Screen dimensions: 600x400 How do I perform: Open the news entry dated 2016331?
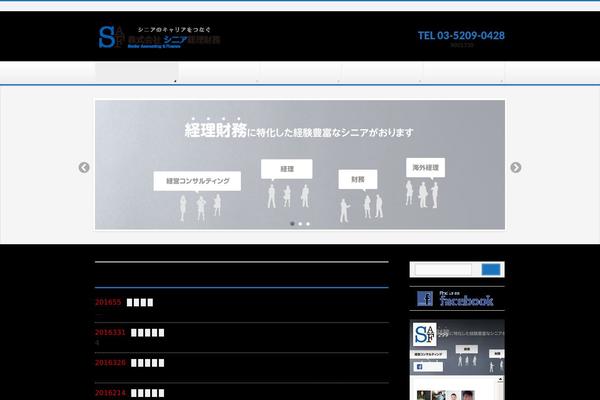[129, 333]
